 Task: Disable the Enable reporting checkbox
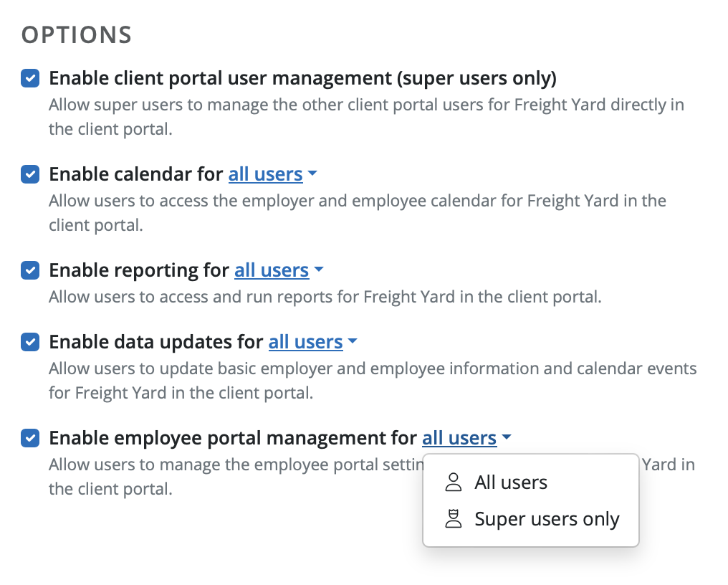click(30, 270)
